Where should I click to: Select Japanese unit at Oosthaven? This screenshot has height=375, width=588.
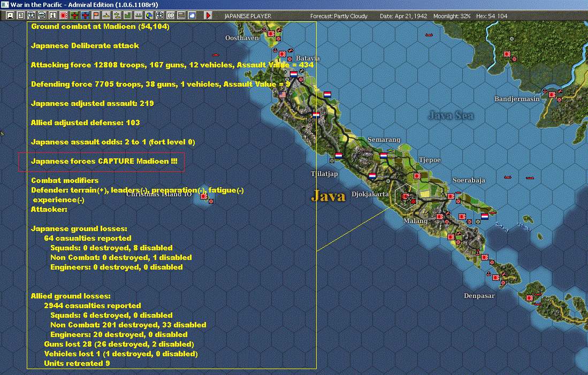pyautogui.click(x=271, y=33)
